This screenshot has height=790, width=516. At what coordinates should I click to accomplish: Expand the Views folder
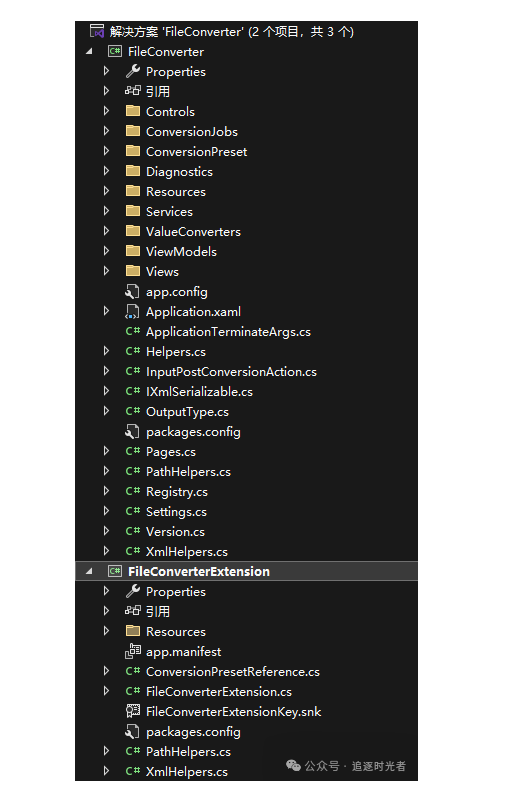106,271
